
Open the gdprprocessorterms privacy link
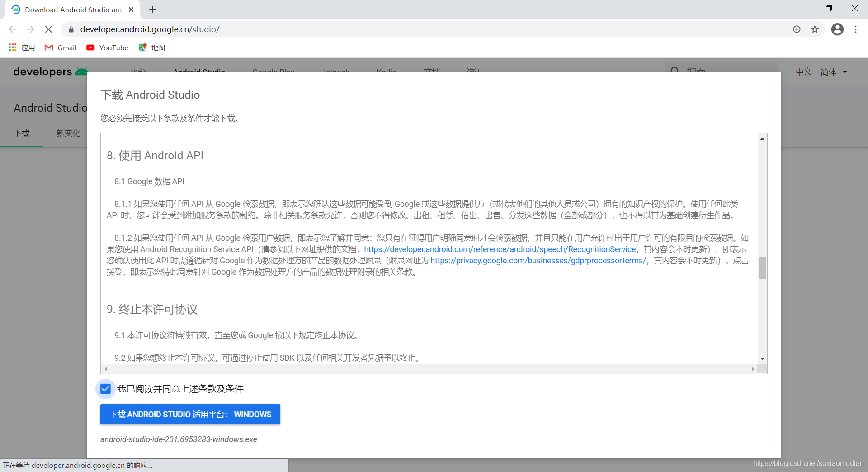point(538,261)
